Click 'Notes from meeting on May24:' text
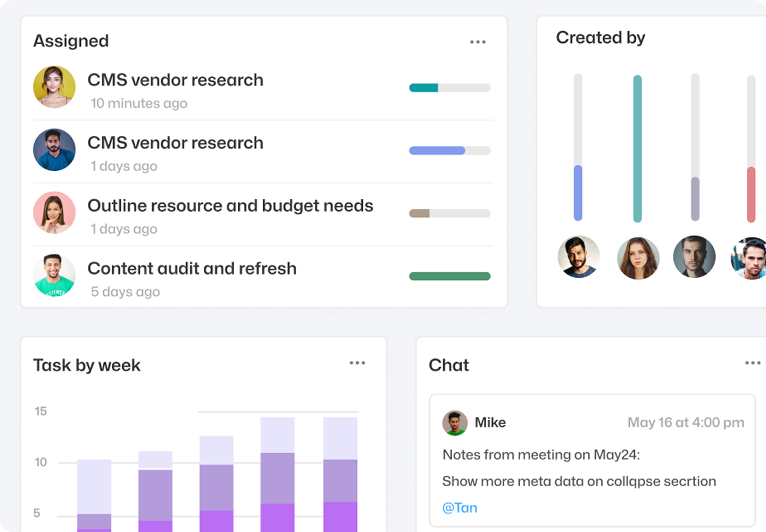This screenshot has width=766, height=532. (x=541, y=455)
